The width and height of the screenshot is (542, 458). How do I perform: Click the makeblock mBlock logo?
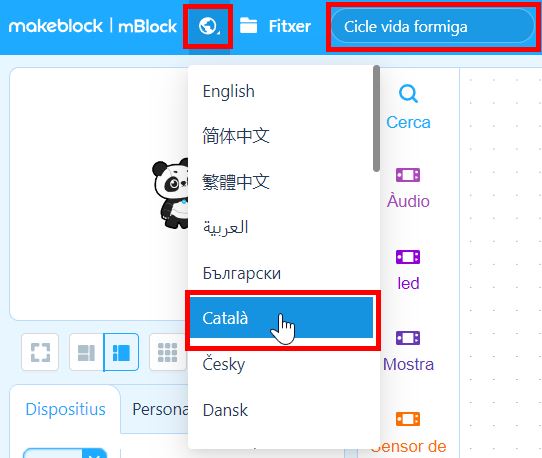93,26
